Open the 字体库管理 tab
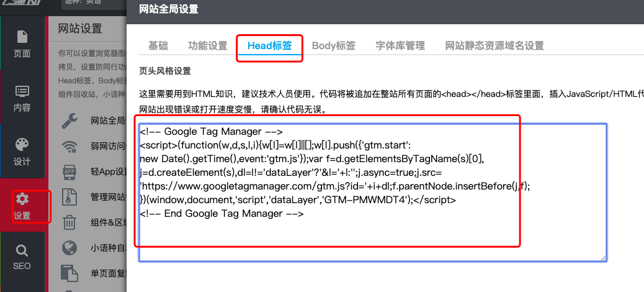 click(400, 45)
